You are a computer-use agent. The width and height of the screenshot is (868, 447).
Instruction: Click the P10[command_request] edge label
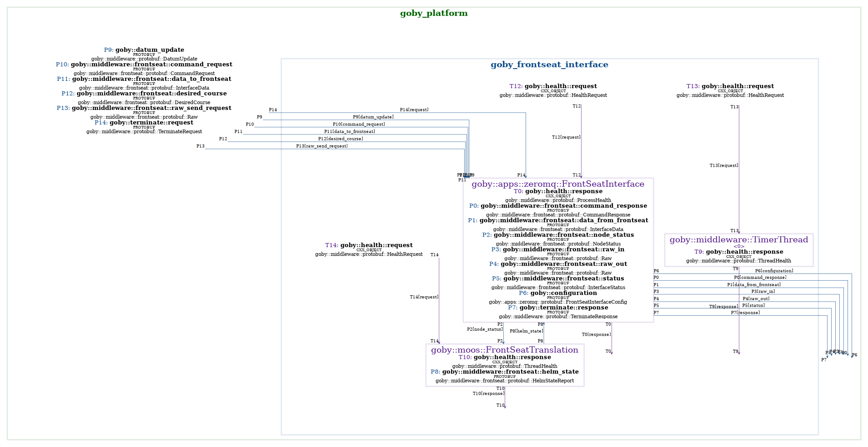click(x=358, y=124)
